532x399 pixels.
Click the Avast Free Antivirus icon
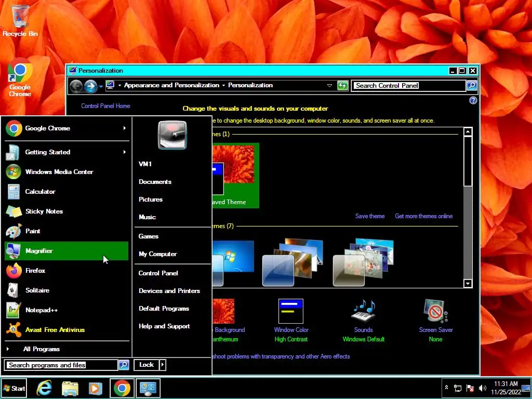coord(14,330)
